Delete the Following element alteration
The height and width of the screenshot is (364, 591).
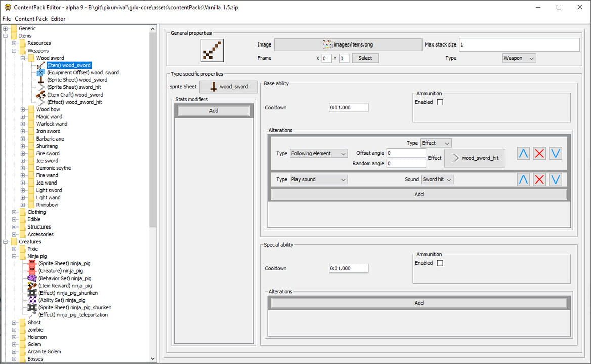tap(539, 153)
